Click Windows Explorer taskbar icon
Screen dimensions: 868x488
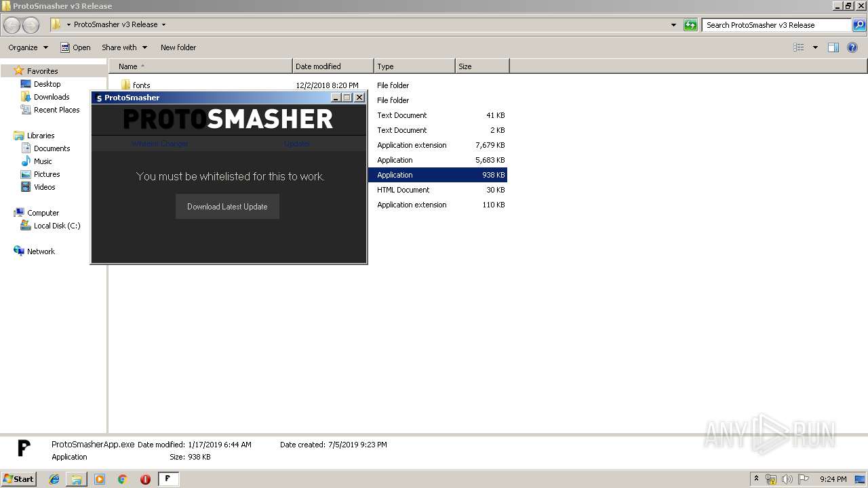tap(77, 479)
